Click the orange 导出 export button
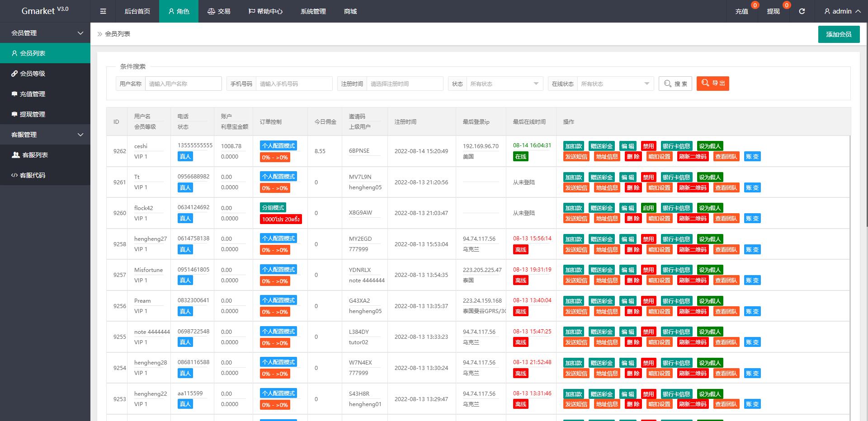Image resolution: width=868 pixels, height=421 pixels. pos(712,83)
